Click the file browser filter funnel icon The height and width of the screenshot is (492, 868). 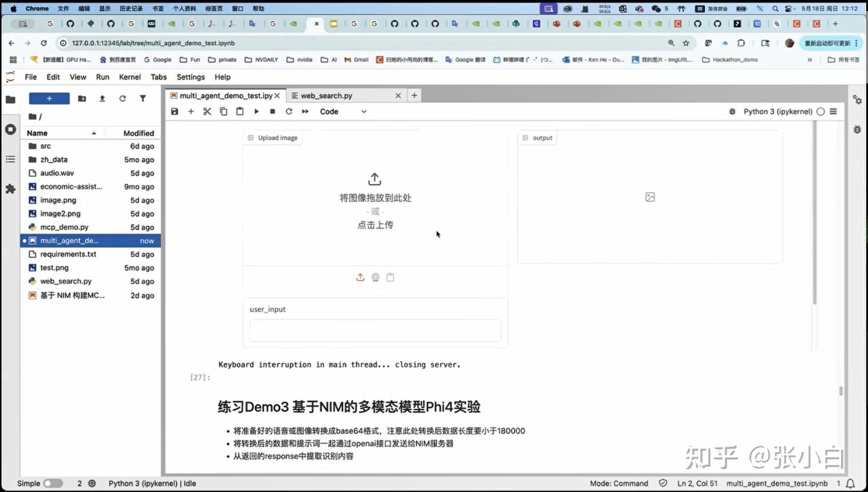(143, 98)
